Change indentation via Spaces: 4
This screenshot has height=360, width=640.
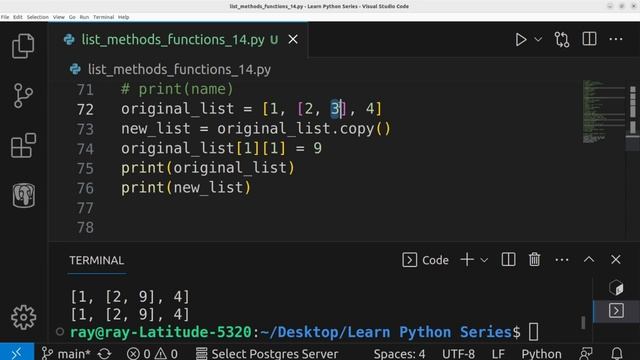[x=399, y=353]
